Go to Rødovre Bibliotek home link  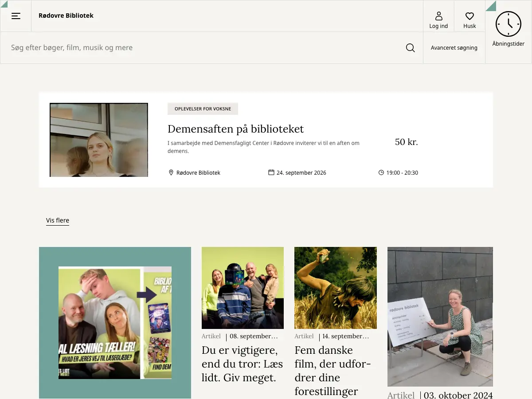pos(66,16)
